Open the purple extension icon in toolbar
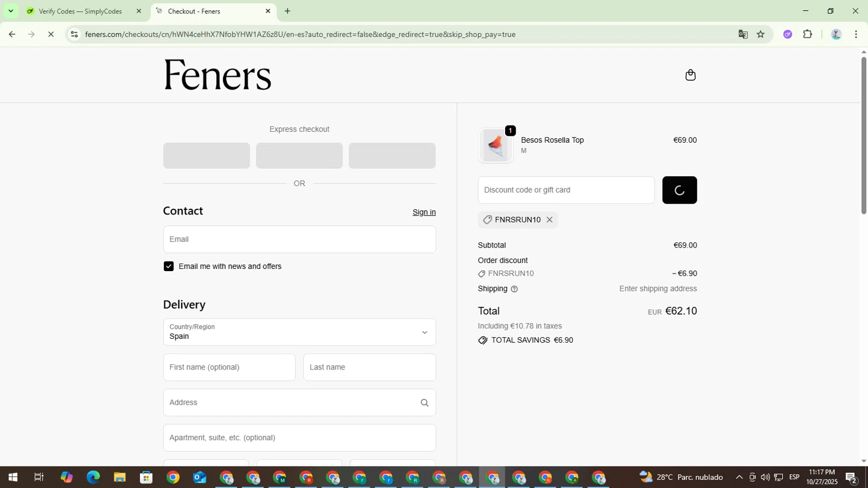868x488 pixels. pos(788,34)
